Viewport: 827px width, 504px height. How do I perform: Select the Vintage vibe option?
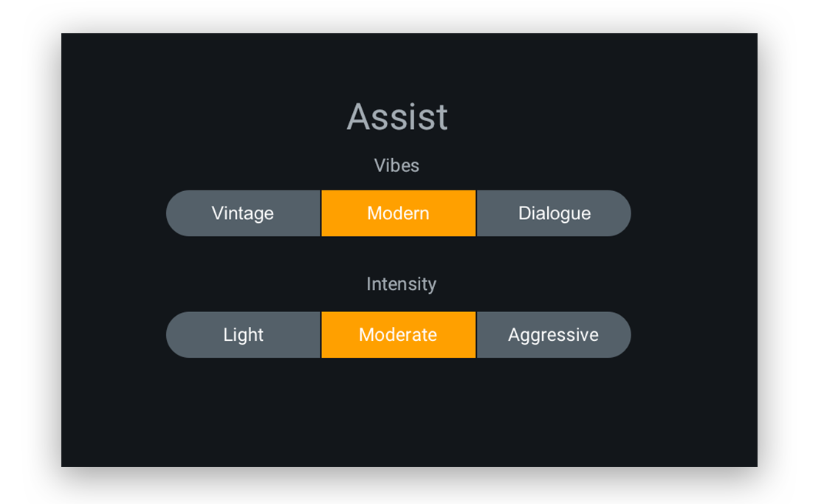click(243, 213)
